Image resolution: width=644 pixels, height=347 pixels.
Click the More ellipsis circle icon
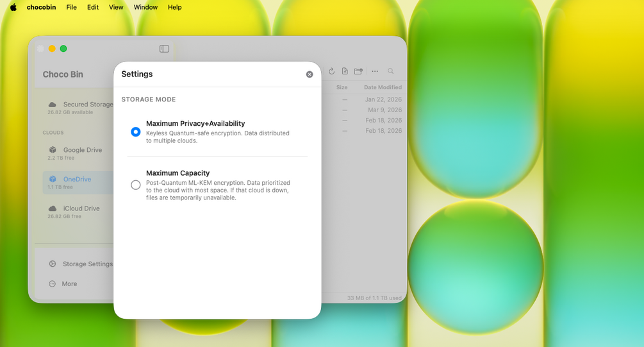(x=52, y=284)
